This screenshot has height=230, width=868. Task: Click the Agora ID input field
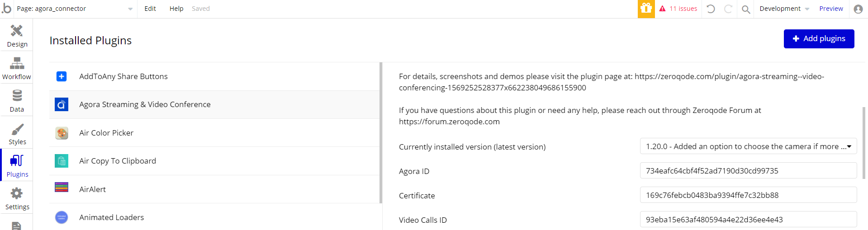pos(748,171)
